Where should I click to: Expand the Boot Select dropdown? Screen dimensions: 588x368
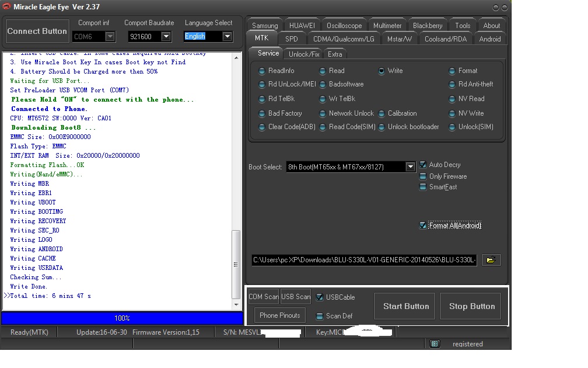click(410, 166)
